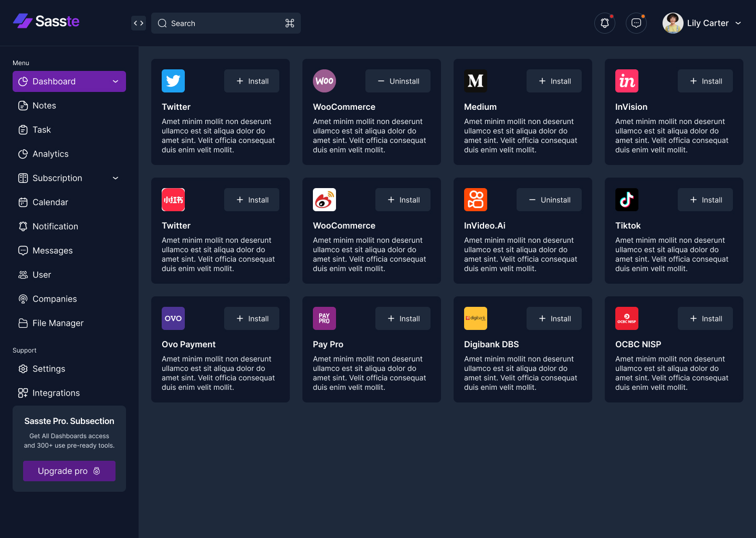The width and height of the screenshot is (756, 538).
Task: Click the "Medium" card title
Action: pos(480,107)
